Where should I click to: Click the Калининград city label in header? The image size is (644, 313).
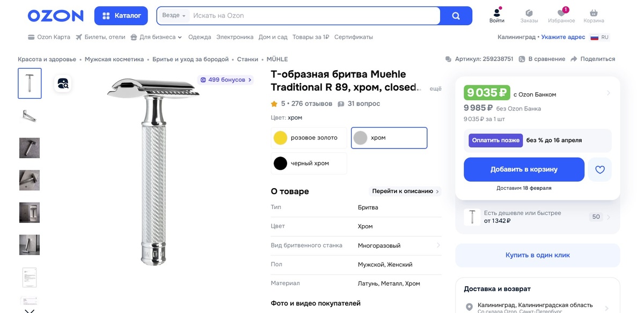pos(516,37)
